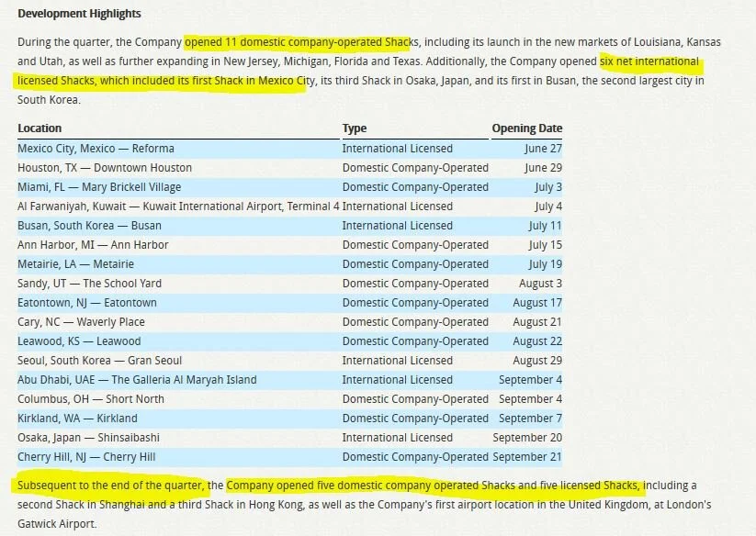756x536 pixels.
Task: Click the 'September 7' opening date
Action: point(530,418)
